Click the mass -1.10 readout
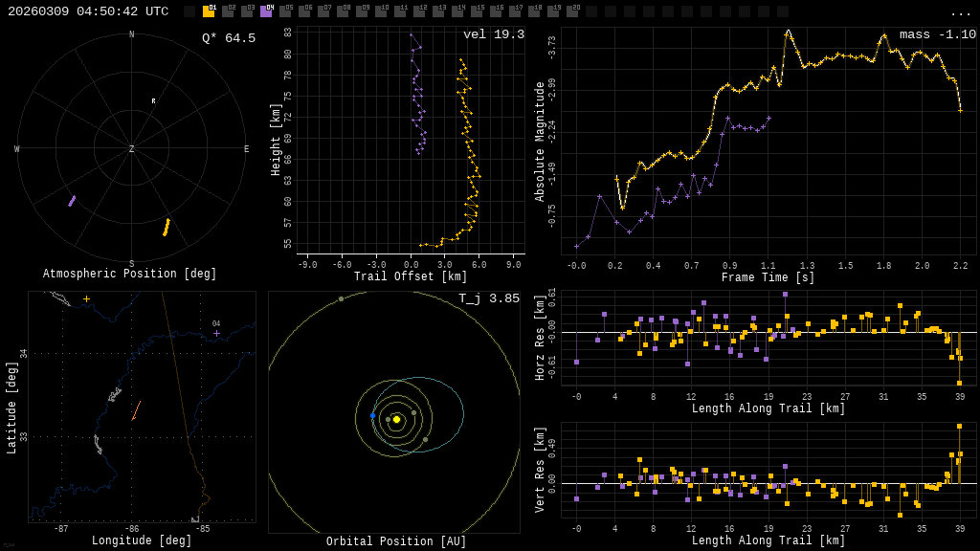 pos(937,34)
